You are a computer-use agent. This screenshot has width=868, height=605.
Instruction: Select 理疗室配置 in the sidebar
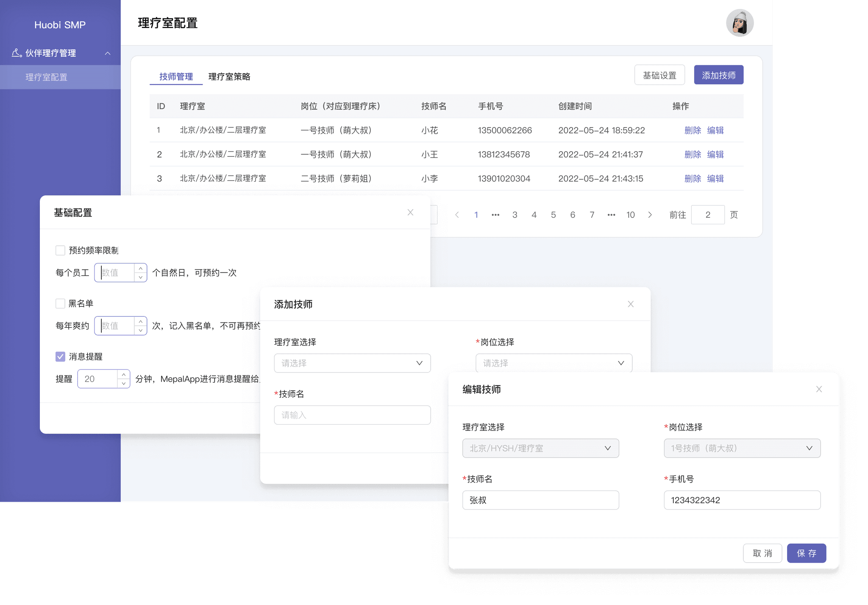(x=47, y=77)
